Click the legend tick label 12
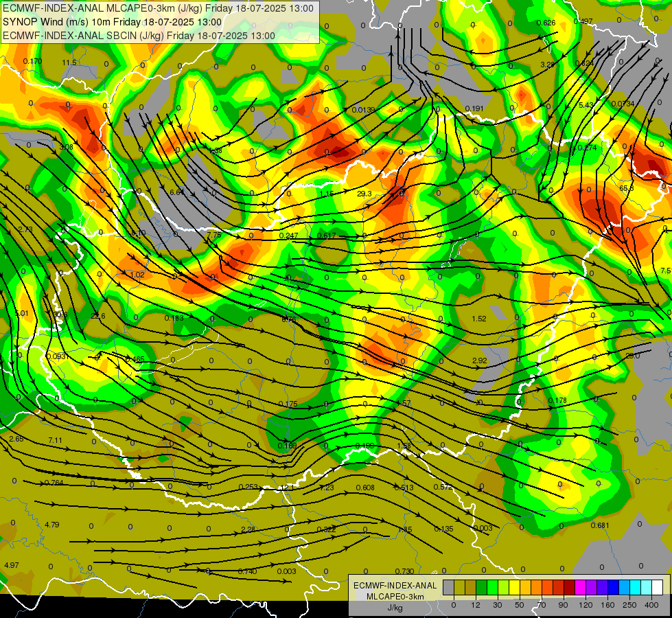This screenshot has width=672, height=618. [x=476, y=605]
